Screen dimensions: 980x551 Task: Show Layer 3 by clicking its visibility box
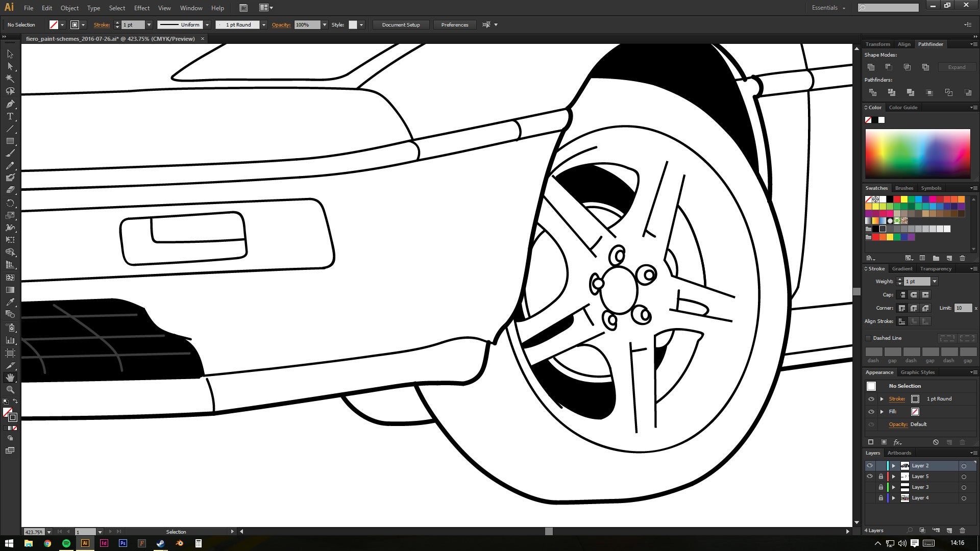pyautogui.click(x=870, y=487)
